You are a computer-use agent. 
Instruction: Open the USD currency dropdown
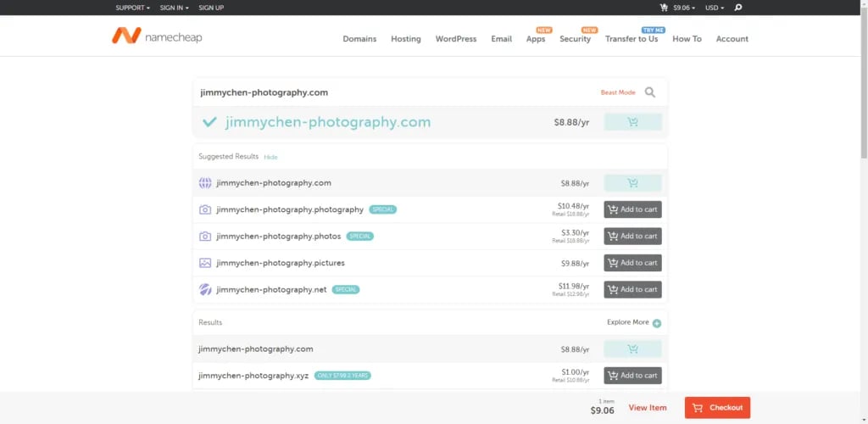tap(715, 8)
